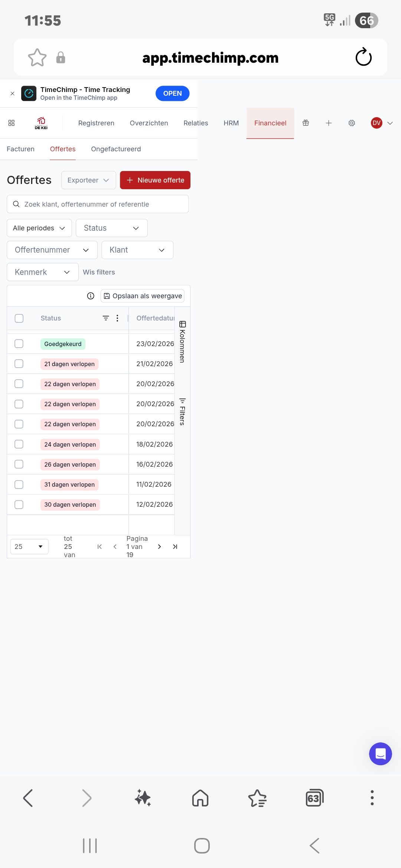Click the info icon above the table
This screenshot has width=401, height=868.
coord(91,296)
